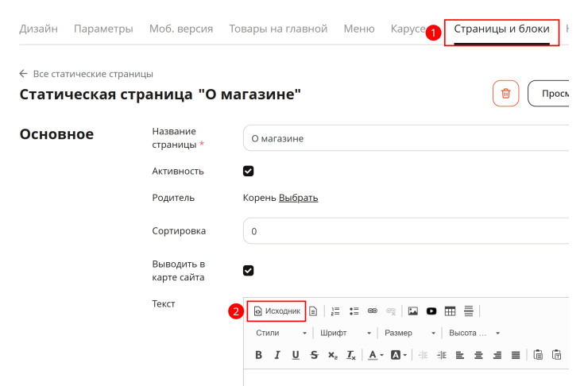This screenshot has width=588, height=386.
Task: Increase the text indent
Action: (442, 355)
